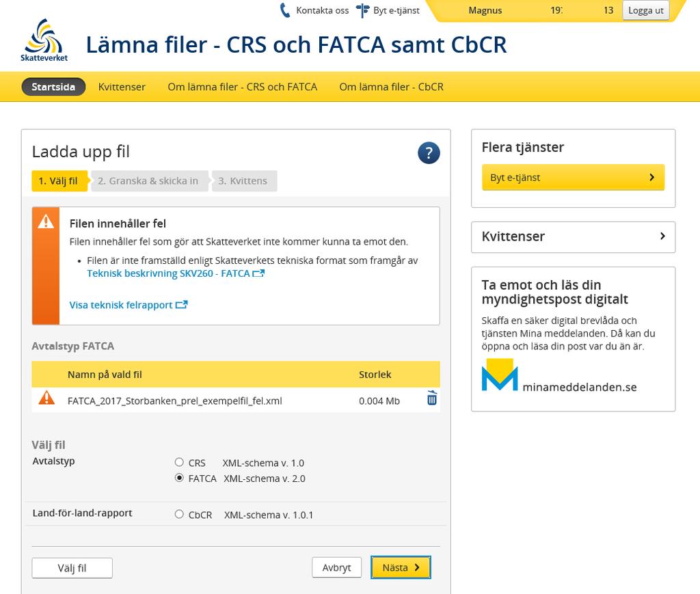Click the Avtalstyp FATCA label
This screenshot has width=700, height=594.
click(72, 346)
